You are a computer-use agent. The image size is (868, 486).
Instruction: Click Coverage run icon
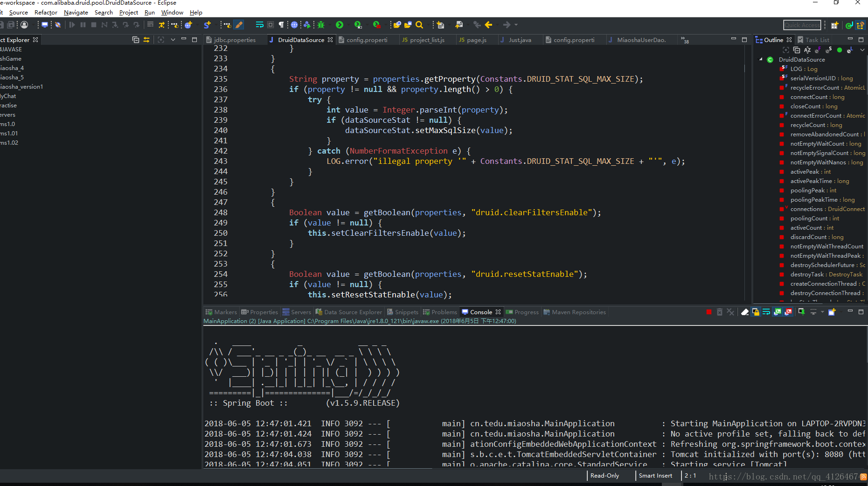click(x=358, y=25)
